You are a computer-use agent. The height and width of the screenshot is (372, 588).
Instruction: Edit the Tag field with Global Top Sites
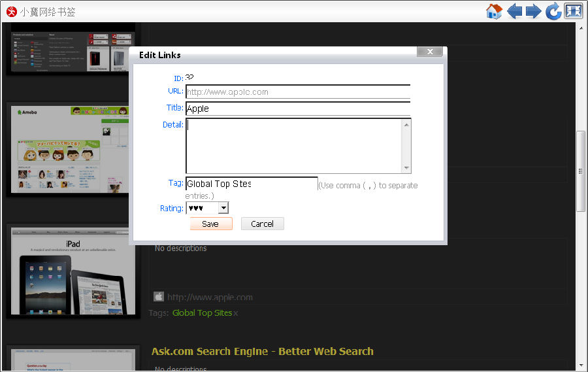(x=251, y=184)
